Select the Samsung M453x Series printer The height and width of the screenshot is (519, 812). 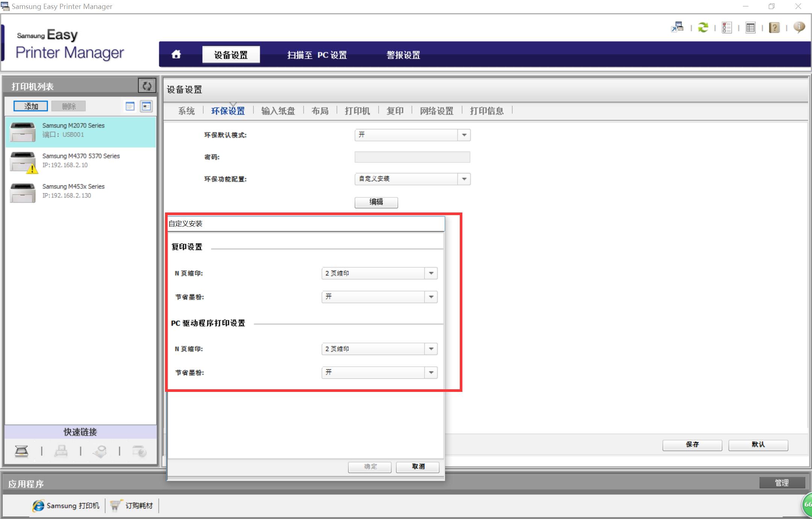pyautogui.click(x=80, y=193)
